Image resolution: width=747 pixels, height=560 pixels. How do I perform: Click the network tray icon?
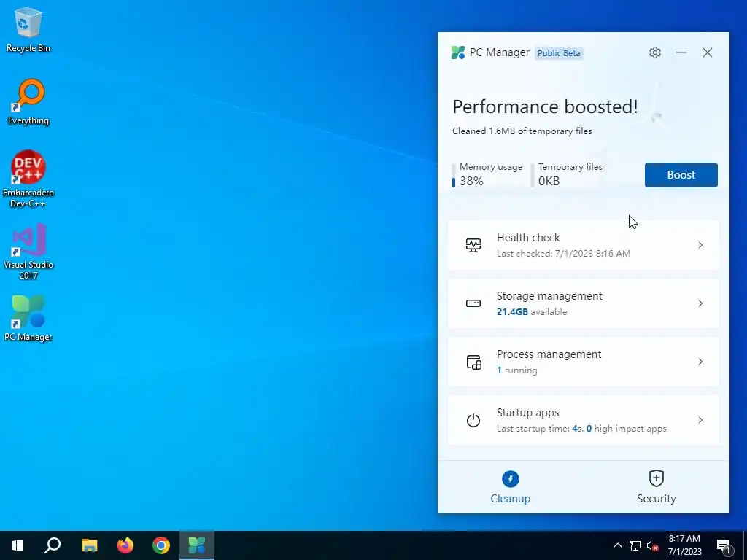point(635,545)
